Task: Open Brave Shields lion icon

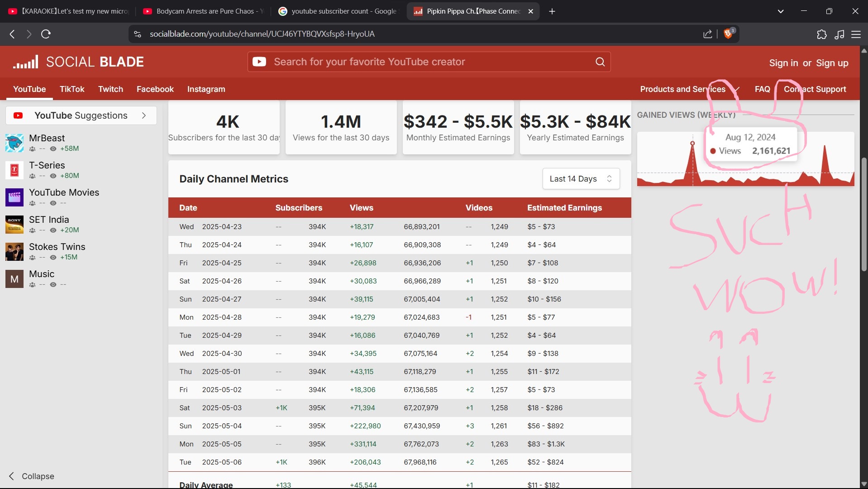Action: (729, 34)
